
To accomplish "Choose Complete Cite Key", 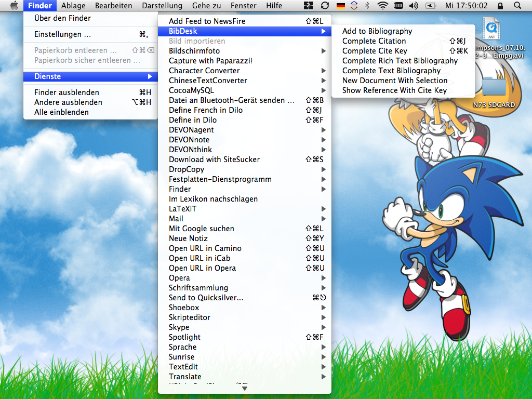I will (403, 51).
